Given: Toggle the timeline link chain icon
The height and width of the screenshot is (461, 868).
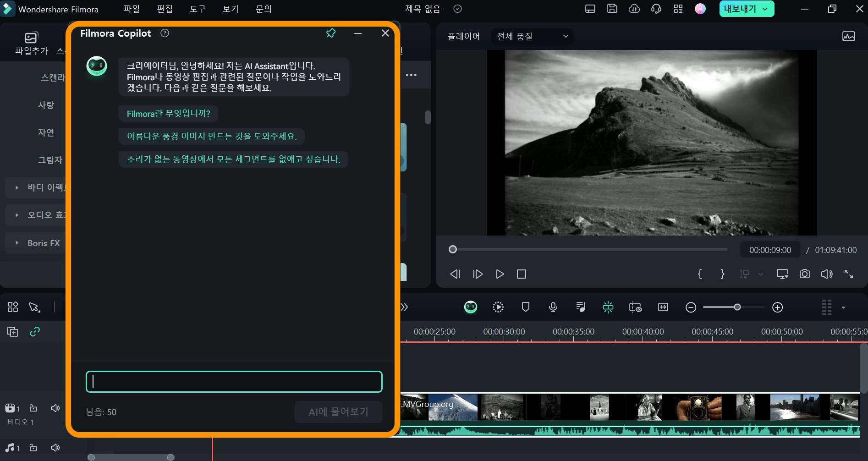Looking at the screenshot, I should point(35,331).
